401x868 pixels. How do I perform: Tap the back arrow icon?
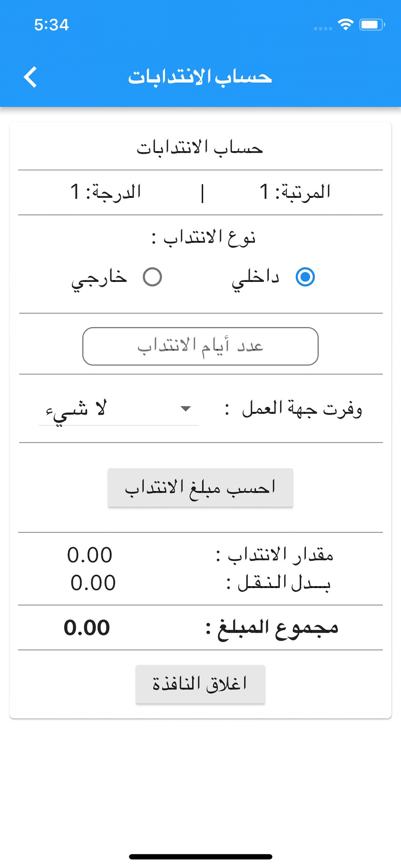(30, 77)
